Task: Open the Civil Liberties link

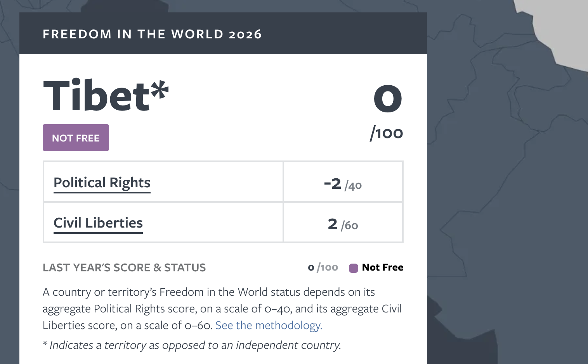Action: coord(98,223)
